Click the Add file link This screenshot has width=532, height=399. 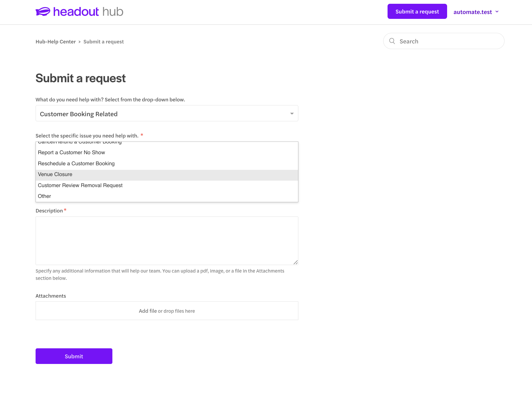[x=148, y=311]
